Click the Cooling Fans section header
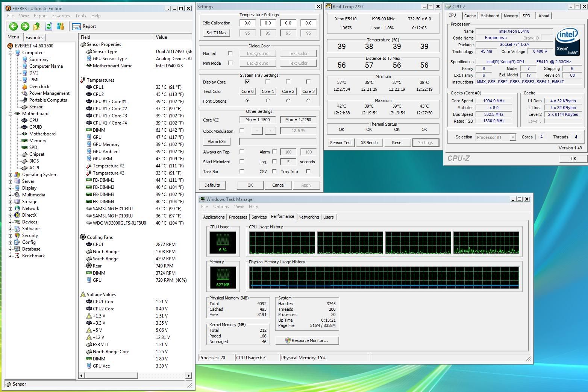Viewport: 588px width, 392px height. click(100, 237)
